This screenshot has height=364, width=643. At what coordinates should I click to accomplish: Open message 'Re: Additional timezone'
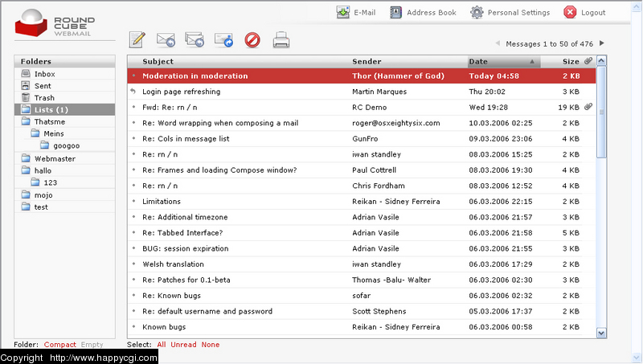point(185,217)
